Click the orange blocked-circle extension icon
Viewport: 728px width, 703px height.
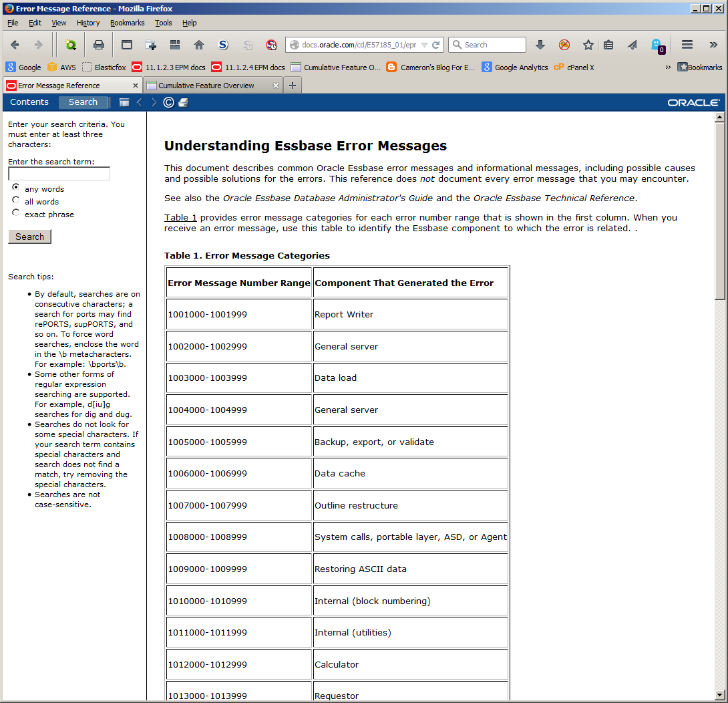(x=564, y=45)
